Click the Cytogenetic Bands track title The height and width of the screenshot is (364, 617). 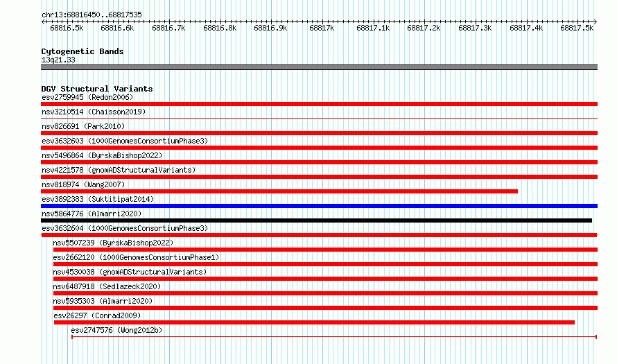(82, 51)
